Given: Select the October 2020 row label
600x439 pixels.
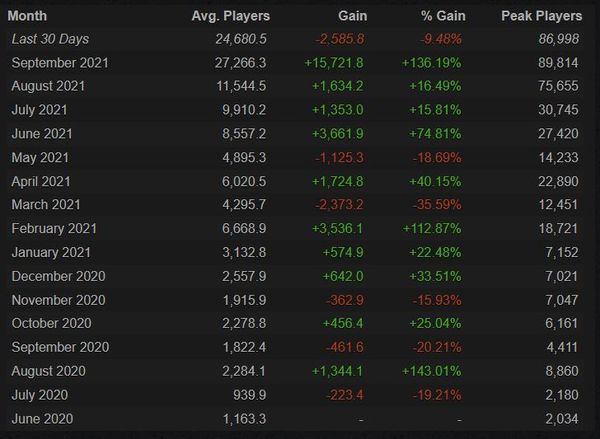Looking at the screenshot, I should (x=52, y=323).
